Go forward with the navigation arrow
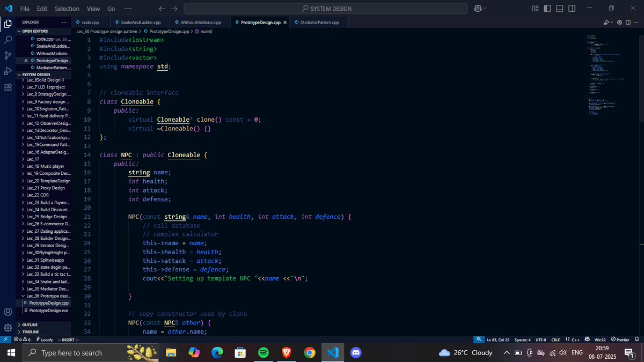Viewport: 644px width, 362px height. tap(174, 9)
